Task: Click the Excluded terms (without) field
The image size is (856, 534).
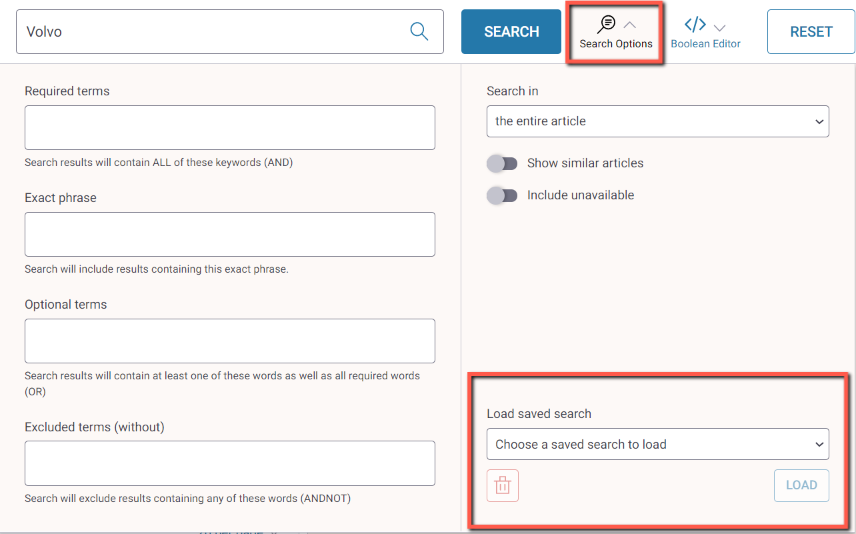Action: pos(230,463)
